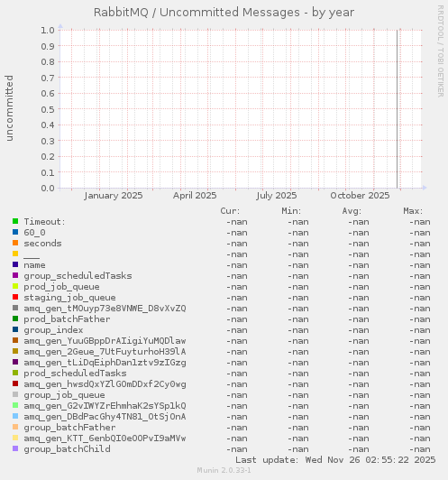Select the 'amq_gen_G2vIWYZrEhmhaK2sYSp1kQ' label
The height and width of the screenshot is (480, 448).
click(x=105, y=406)
